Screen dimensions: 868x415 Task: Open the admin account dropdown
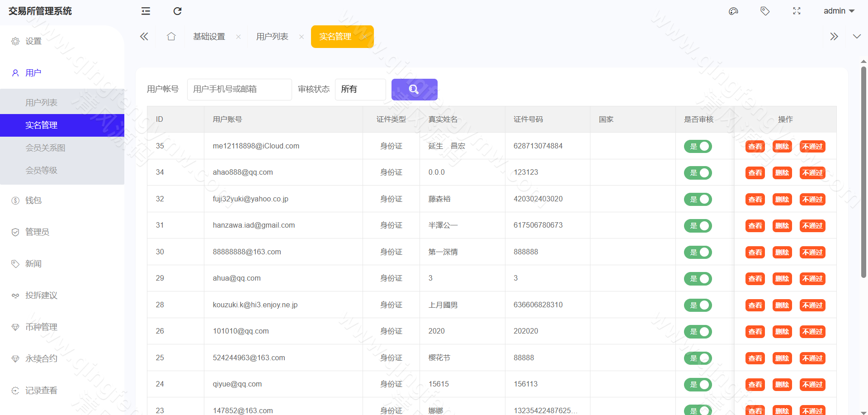point(839,11)
